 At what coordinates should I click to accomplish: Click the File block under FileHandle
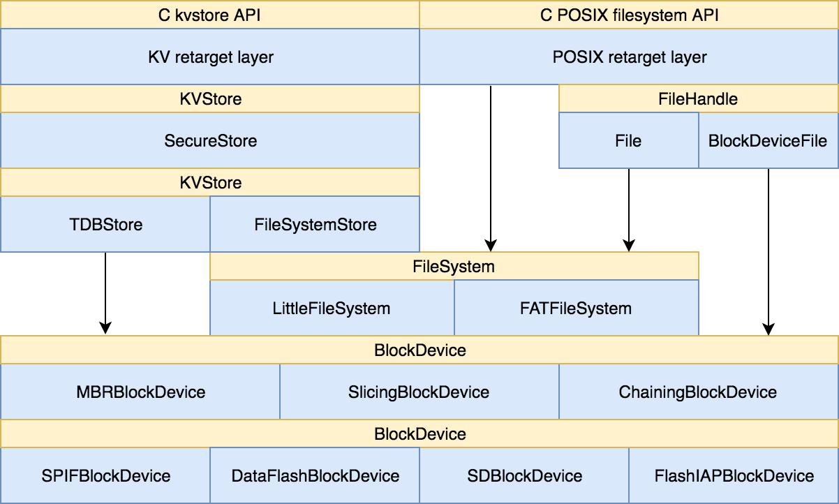(628, 140)
